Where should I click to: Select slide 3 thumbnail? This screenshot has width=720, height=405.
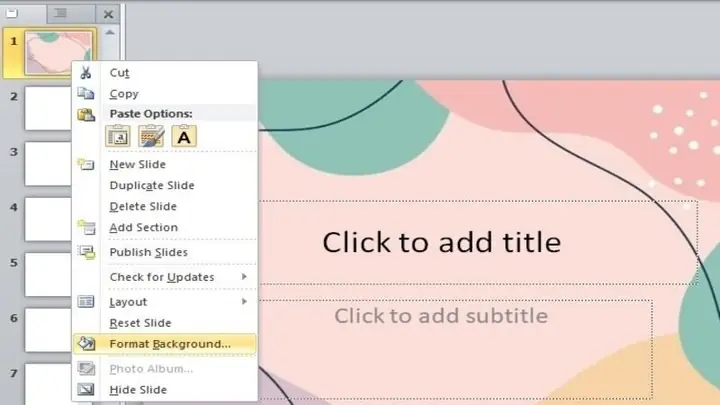pos(48,163)
